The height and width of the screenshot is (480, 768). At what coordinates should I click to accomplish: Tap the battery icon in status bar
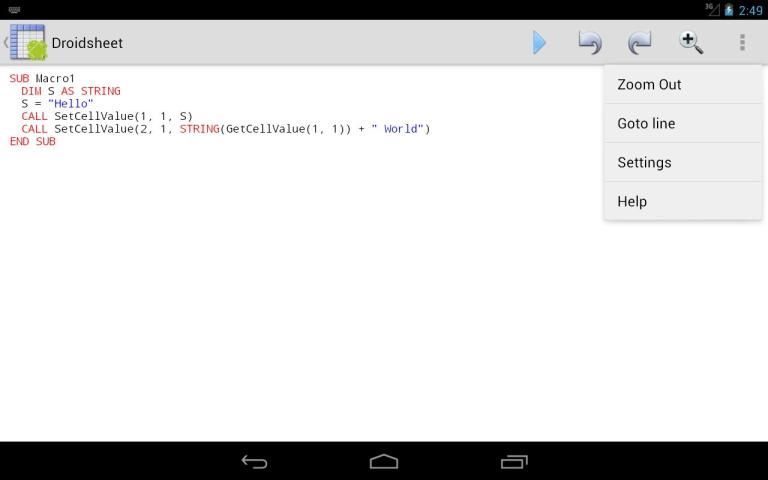tap(729, 10)
